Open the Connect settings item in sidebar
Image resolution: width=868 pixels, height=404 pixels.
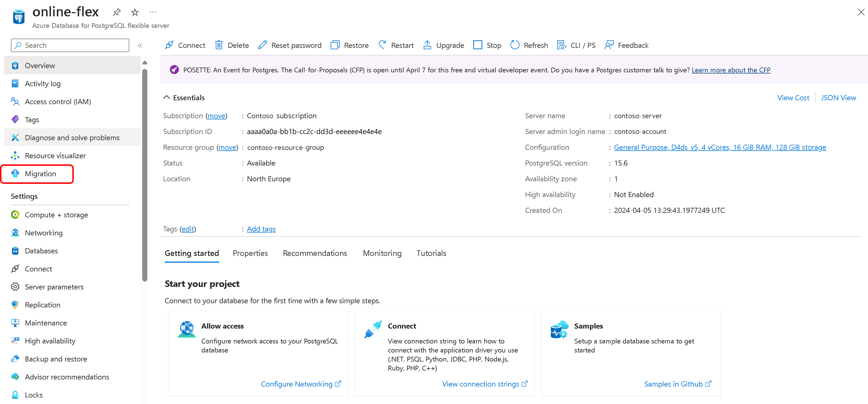coord(73,269)
